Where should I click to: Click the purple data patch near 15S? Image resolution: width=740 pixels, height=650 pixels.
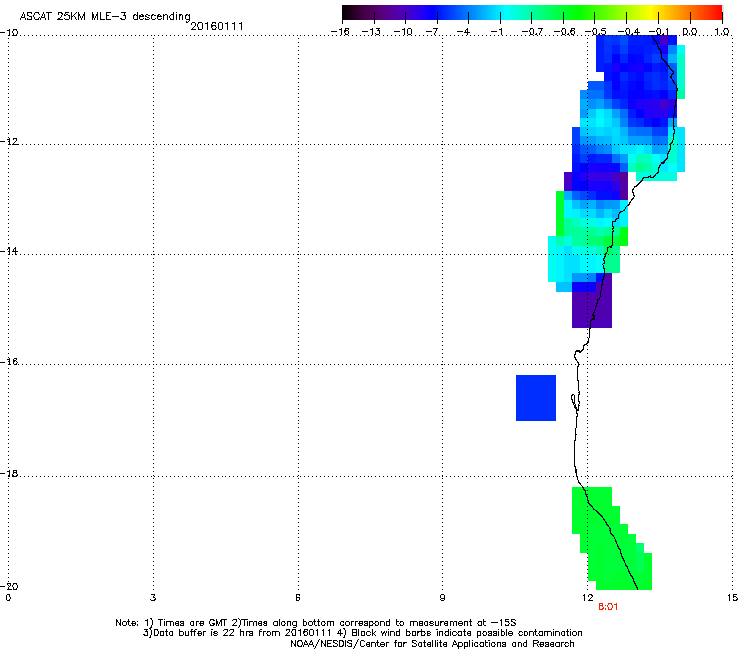point(592,304)
